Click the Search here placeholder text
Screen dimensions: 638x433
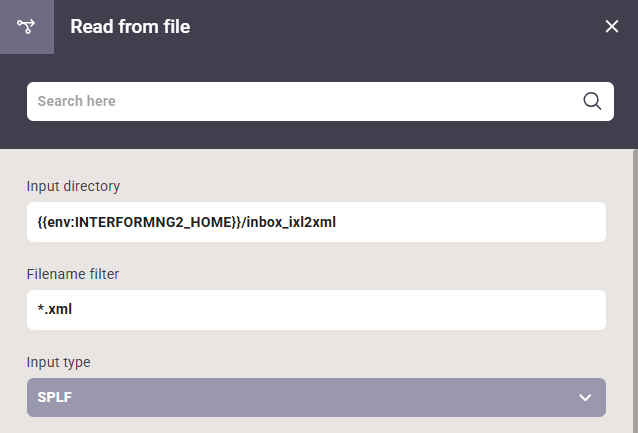(x=76, y=101)
